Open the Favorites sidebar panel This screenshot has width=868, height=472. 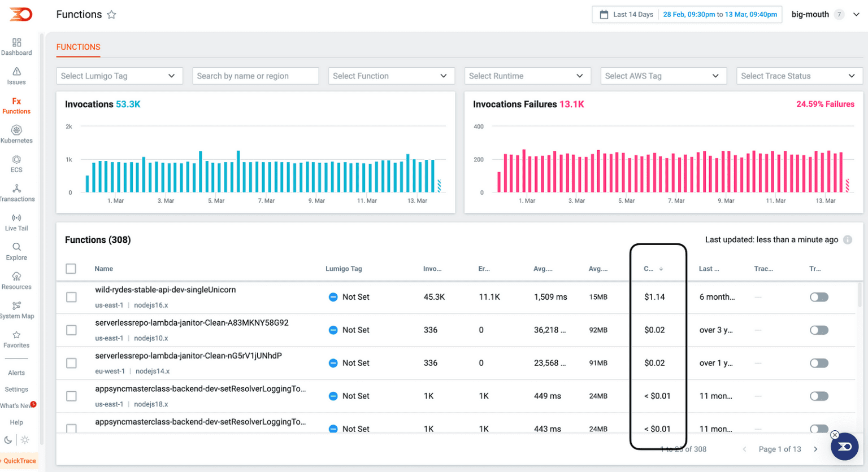point(16,339)
